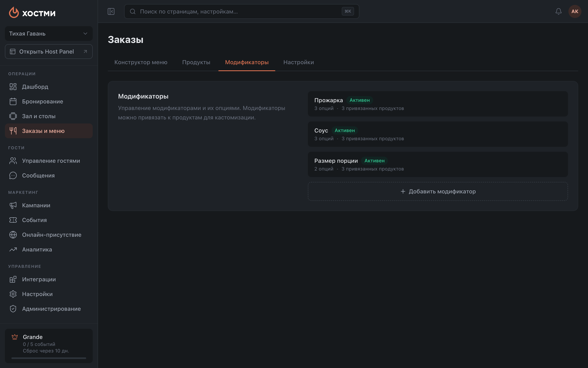Click the Дашборд grid icon
This screenshot has height=368, width=588.
pos(13,87)
